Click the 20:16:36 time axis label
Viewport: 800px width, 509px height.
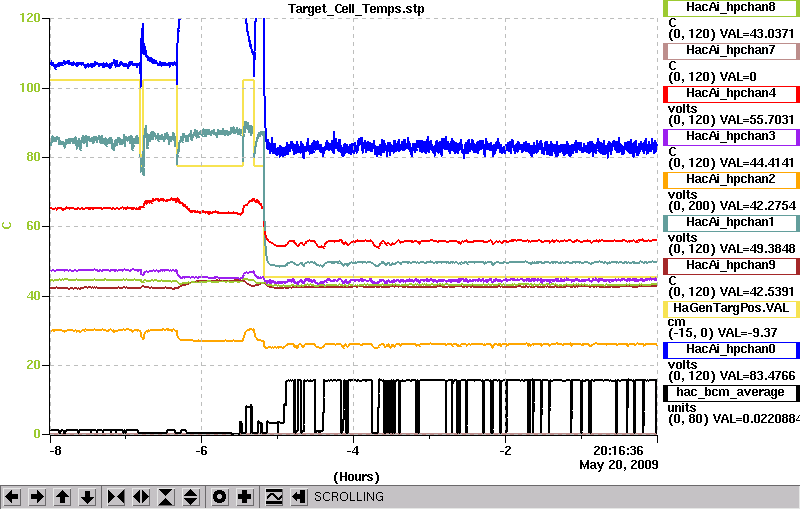[618, 450]
